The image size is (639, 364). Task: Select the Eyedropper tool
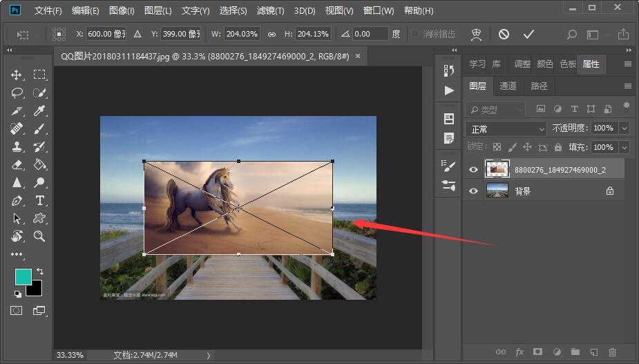(39, 111)
